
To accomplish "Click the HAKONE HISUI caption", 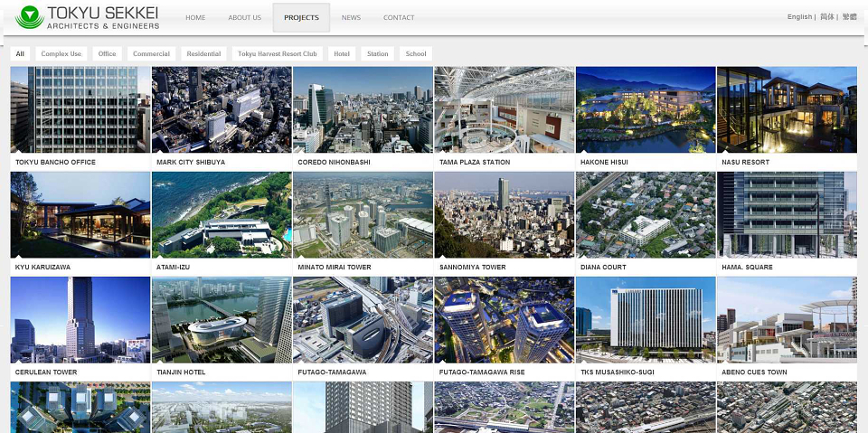I will 605,162.
